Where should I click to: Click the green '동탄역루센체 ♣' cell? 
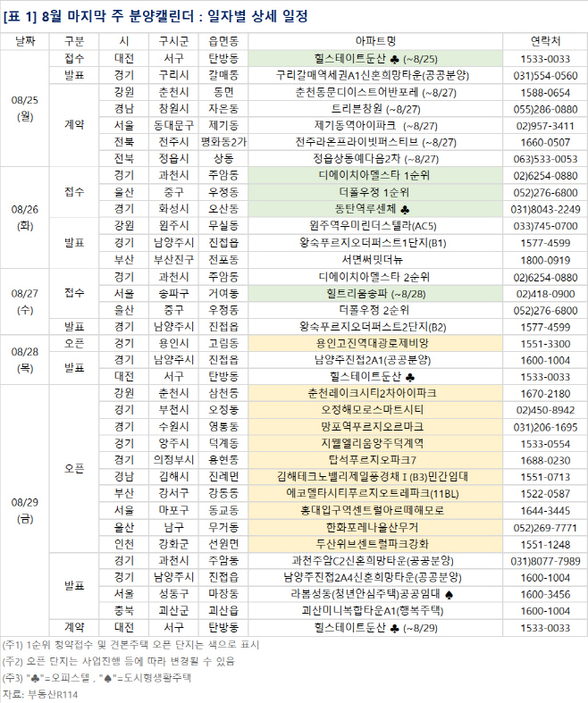pyautogui.click(x=375, y=209)
